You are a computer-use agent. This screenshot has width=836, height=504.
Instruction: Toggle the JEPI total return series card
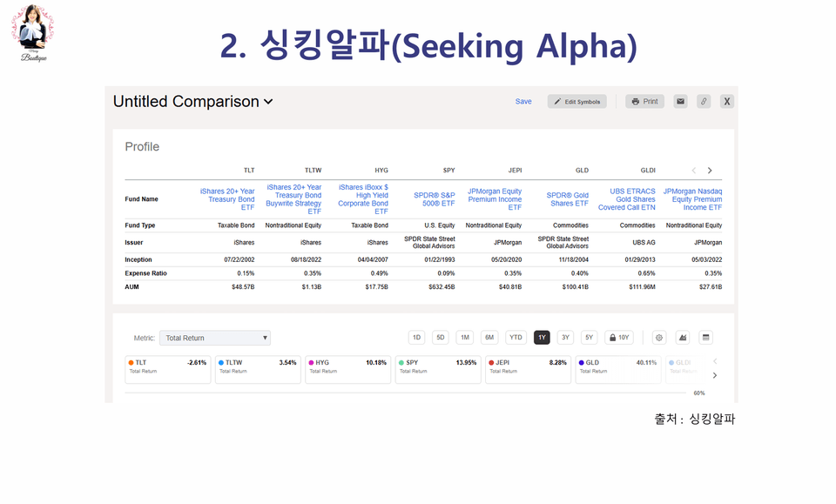(x=529, y=369)
